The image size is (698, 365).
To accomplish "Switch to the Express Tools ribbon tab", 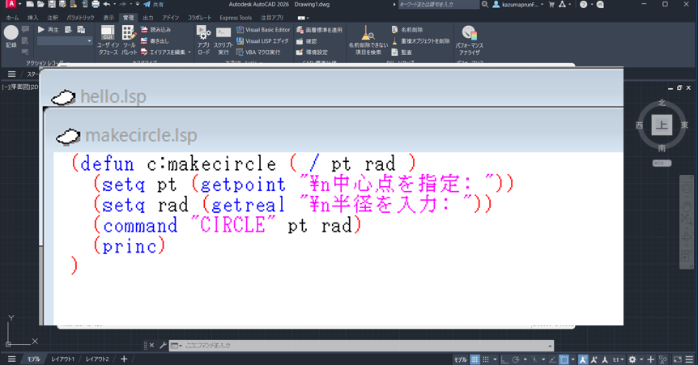I will [x=235, y=18].
